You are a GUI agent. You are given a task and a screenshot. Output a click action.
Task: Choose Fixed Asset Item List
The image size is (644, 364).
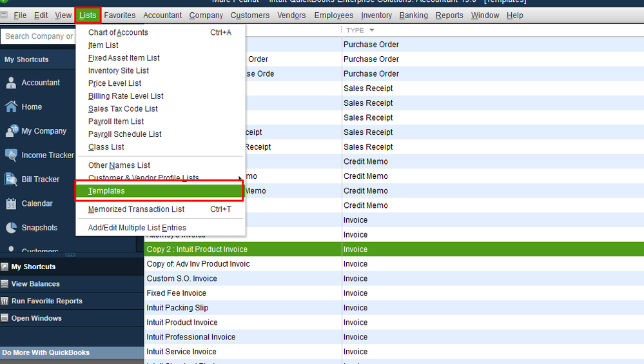(x=161, y=58)
